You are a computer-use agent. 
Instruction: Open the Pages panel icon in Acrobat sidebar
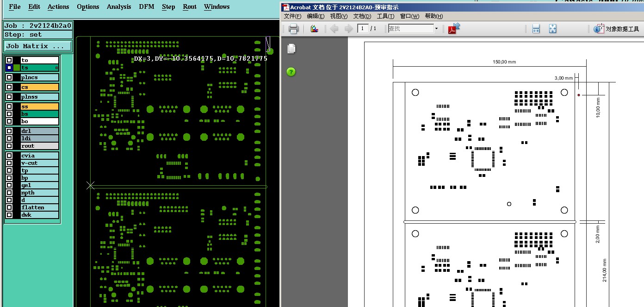(291, 49)
